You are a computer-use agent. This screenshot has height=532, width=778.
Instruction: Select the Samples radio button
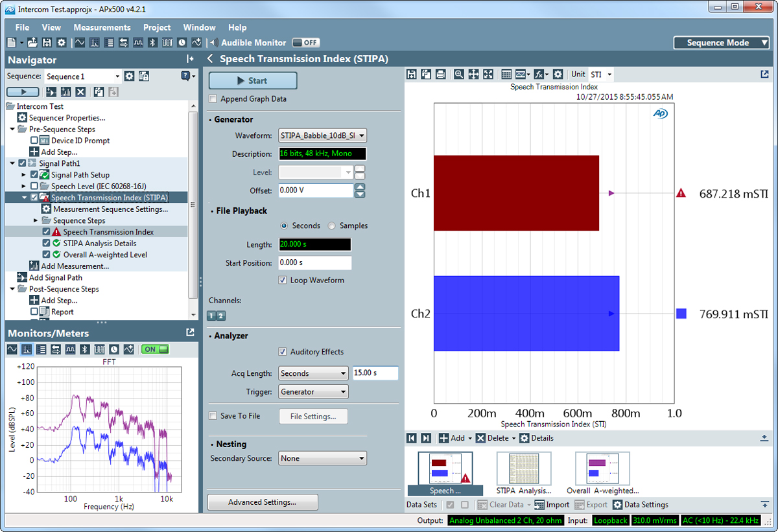332,226
